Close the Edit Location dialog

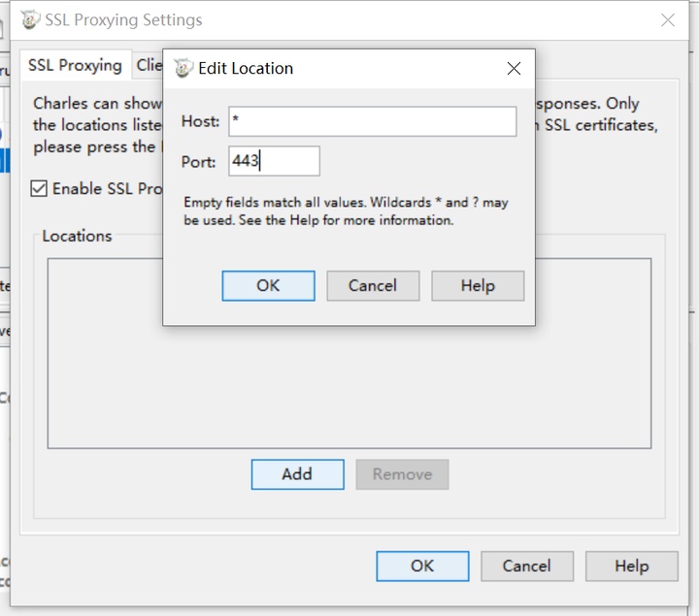514,69
